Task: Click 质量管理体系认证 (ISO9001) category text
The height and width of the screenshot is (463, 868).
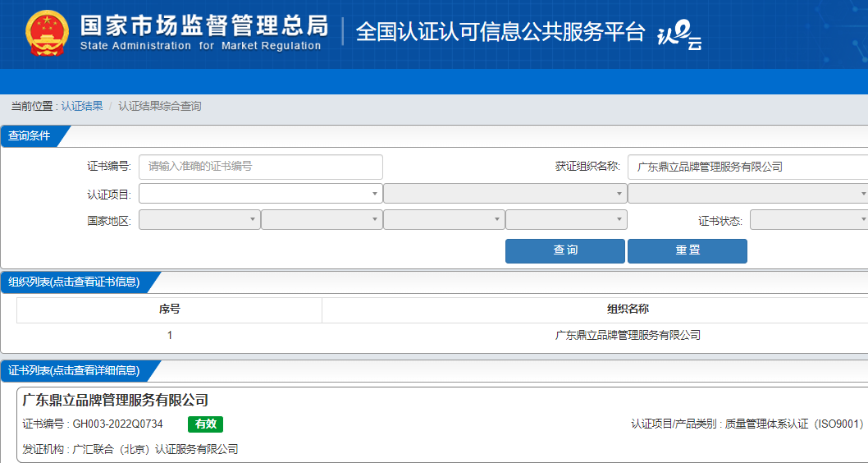Action: (x=794, y=424)
